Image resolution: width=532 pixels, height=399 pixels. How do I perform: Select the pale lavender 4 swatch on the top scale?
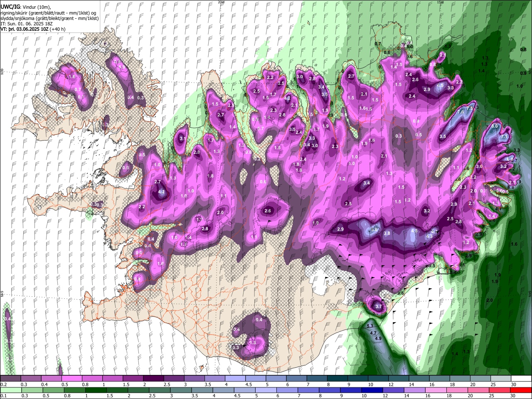235,379
